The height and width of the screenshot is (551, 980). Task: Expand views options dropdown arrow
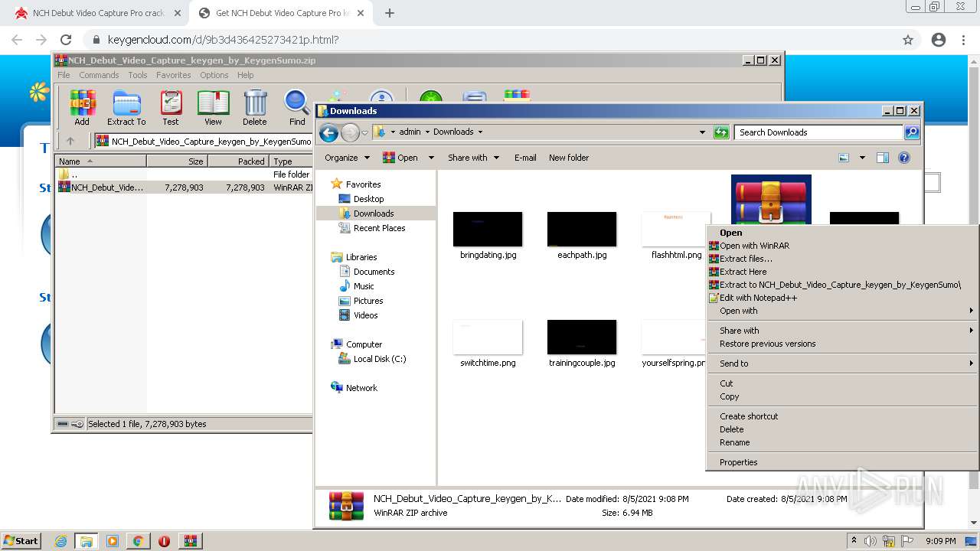(x=862, y=158)
